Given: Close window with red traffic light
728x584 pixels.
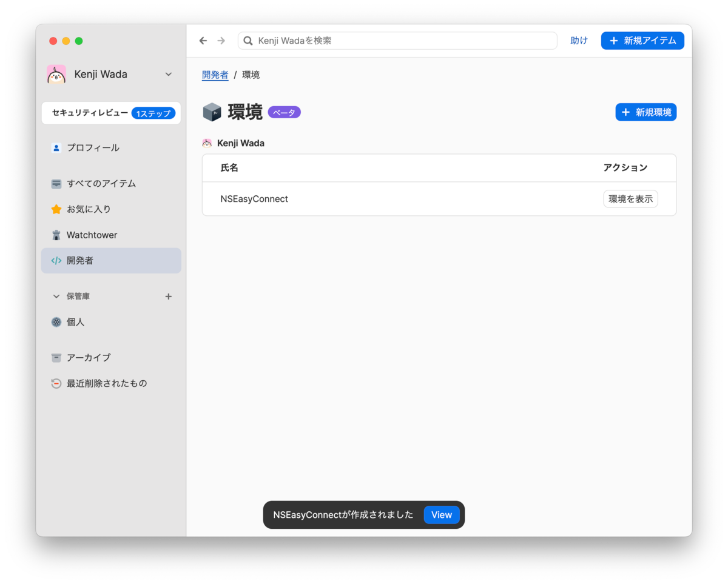Looking at the screenshot, I should pos(53,41).
